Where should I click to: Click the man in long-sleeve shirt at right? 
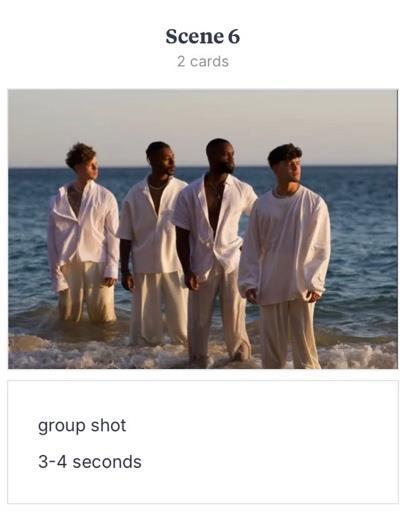point(286,257)
